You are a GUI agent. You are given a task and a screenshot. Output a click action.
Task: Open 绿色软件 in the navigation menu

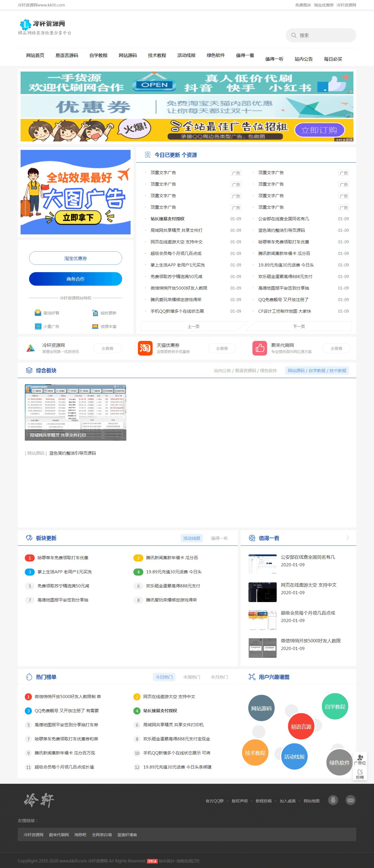coord(216,55)
